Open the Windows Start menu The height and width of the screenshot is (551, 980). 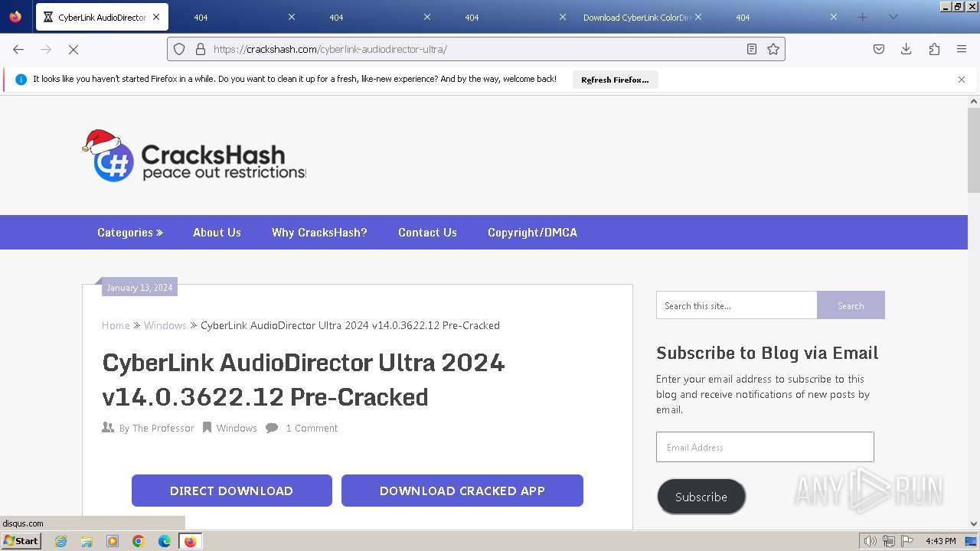[21, 541]
